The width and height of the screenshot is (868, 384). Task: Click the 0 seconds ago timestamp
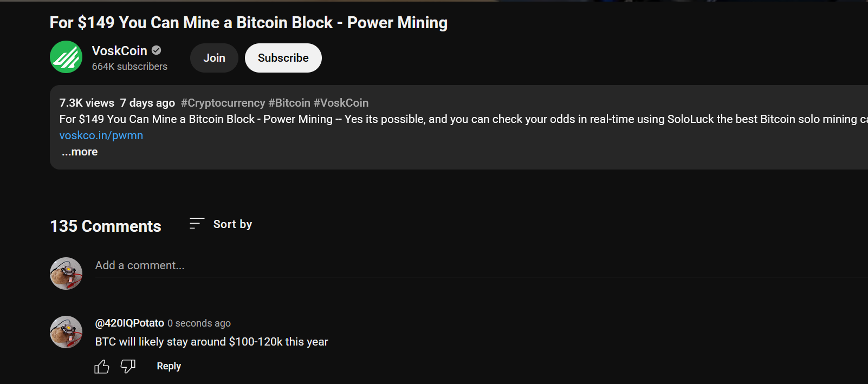[x=199, y=323]
